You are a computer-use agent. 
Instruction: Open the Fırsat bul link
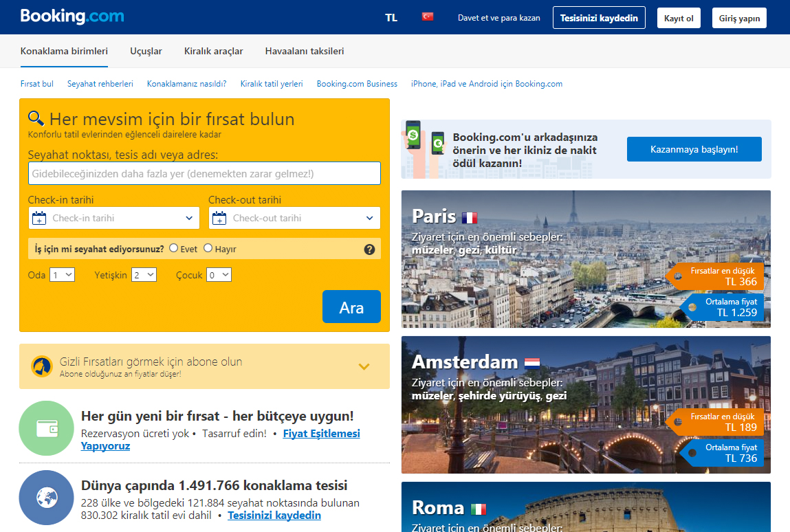36,84
